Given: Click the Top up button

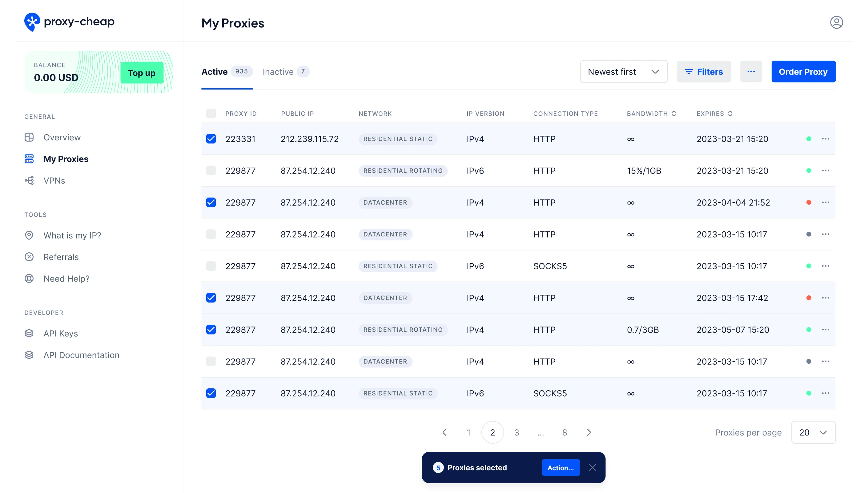Looking at the screenshot, I should [142, 73].
